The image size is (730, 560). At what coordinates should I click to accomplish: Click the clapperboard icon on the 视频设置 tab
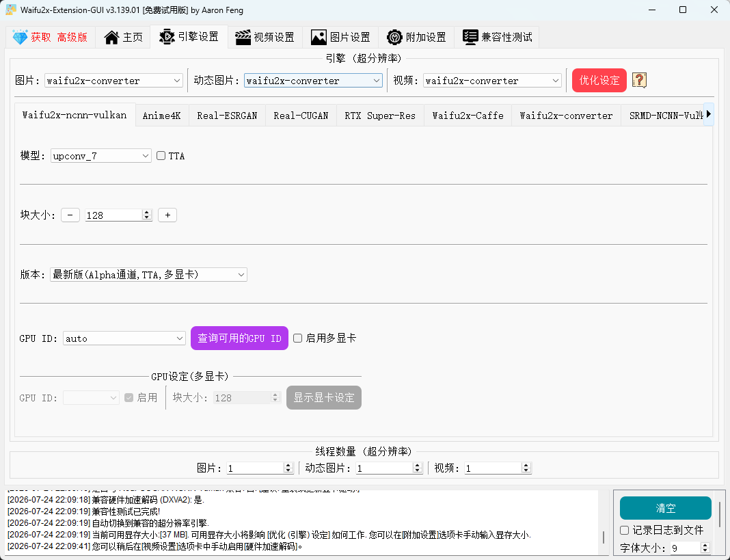tap(243, 38)
